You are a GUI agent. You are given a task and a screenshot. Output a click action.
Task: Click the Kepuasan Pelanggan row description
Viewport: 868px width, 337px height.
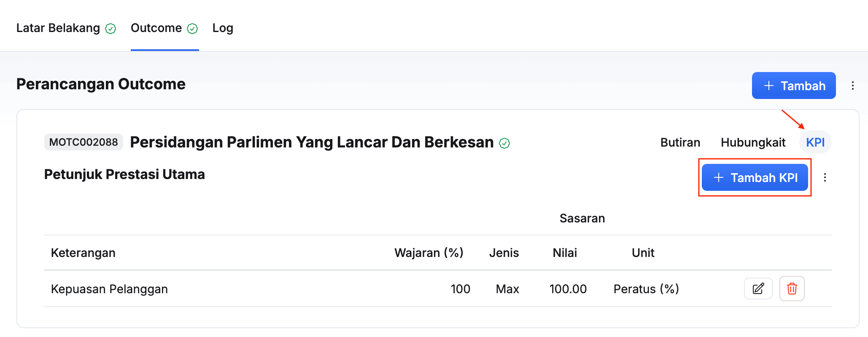coord(109,289)
